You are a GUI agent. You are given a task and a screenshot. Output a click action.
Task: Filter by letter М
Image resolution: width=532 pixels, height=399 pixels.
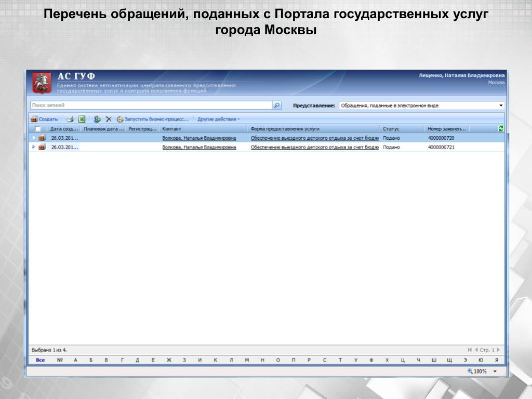(247, 360)
